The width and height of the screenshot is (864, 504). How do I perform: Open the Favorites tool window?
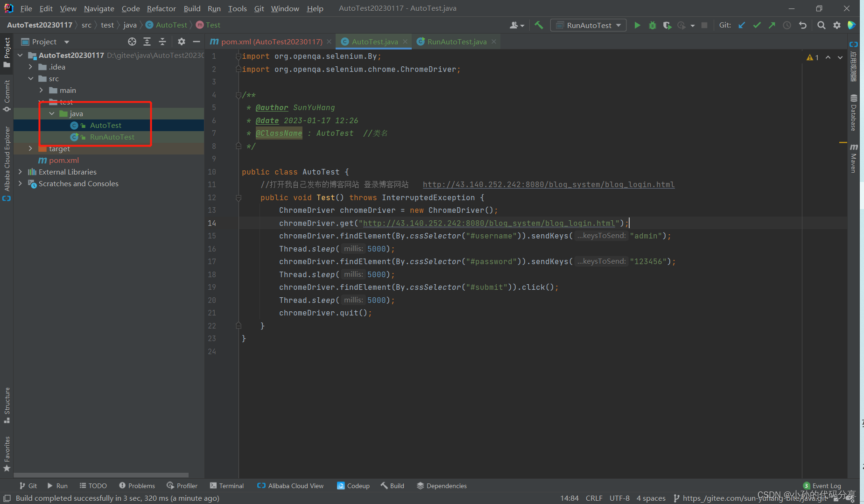pos(7,454)
